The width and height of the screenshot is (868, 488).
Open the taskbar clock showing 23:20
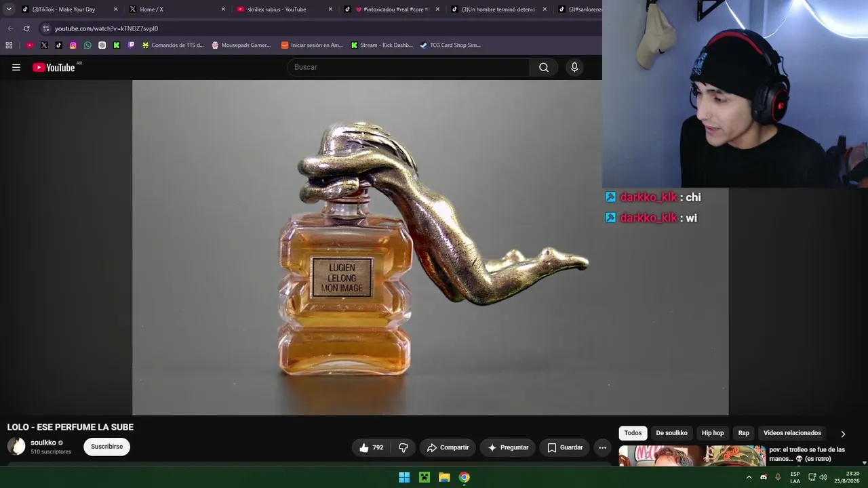coord(846,477)
